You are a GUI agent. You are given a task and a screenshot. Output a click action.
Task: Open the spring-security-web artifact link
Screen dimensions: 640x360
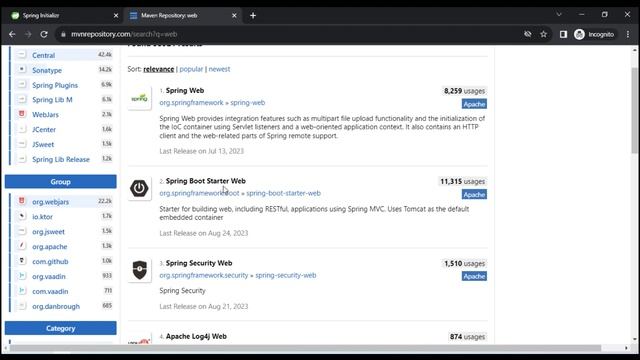pyautogui.click(x=286, y=276)
